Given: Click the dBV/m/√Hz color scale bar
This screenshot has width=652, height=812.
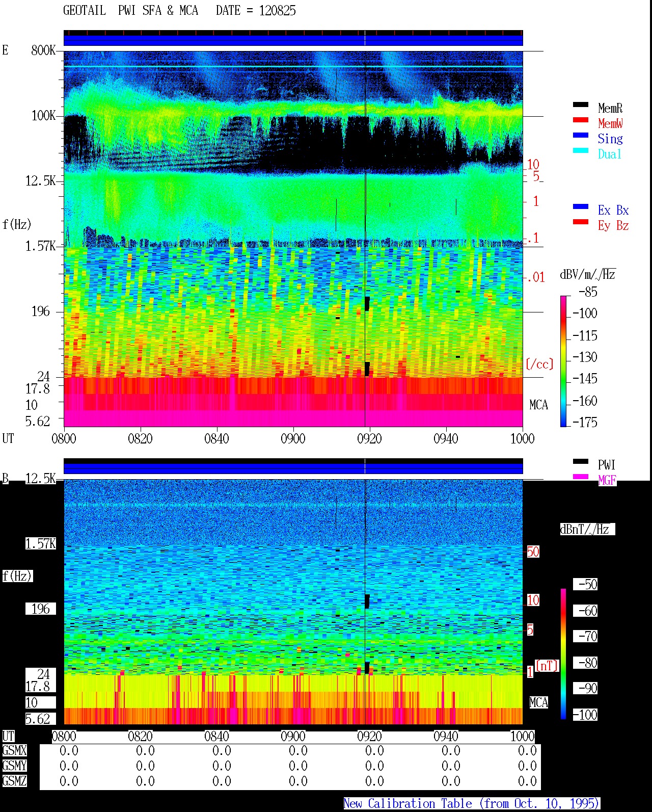Looking at the screenshot, I should [x=563, y=361].
